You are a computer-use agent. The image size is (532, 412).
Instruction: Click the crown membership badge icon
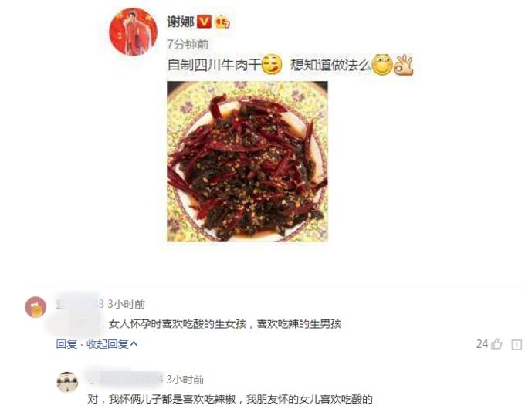[x=222, y=22]
